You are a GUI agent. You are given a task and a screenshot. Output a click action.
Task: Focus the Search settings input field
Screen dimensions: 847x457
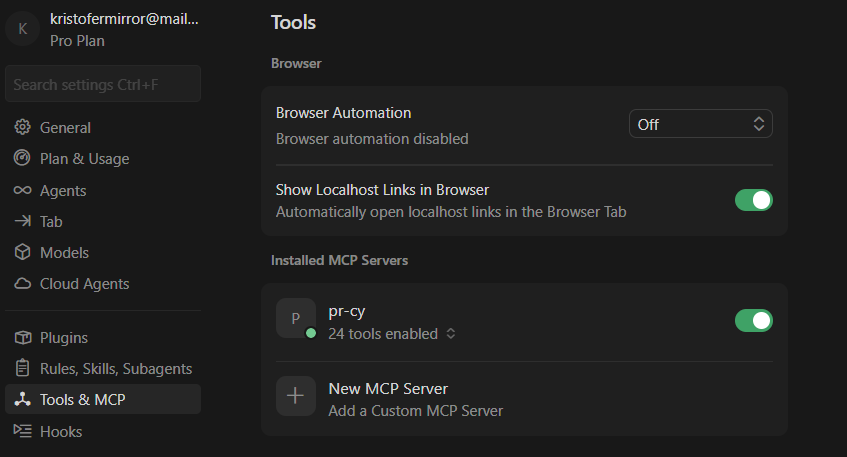(103, 84)
